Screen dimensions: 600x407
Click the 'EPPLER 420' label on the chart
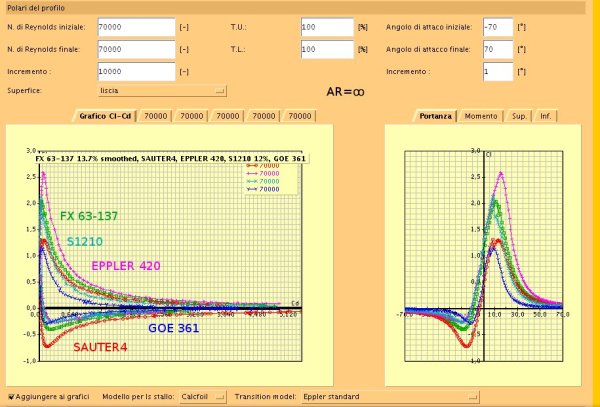click(x=126, y=266)
